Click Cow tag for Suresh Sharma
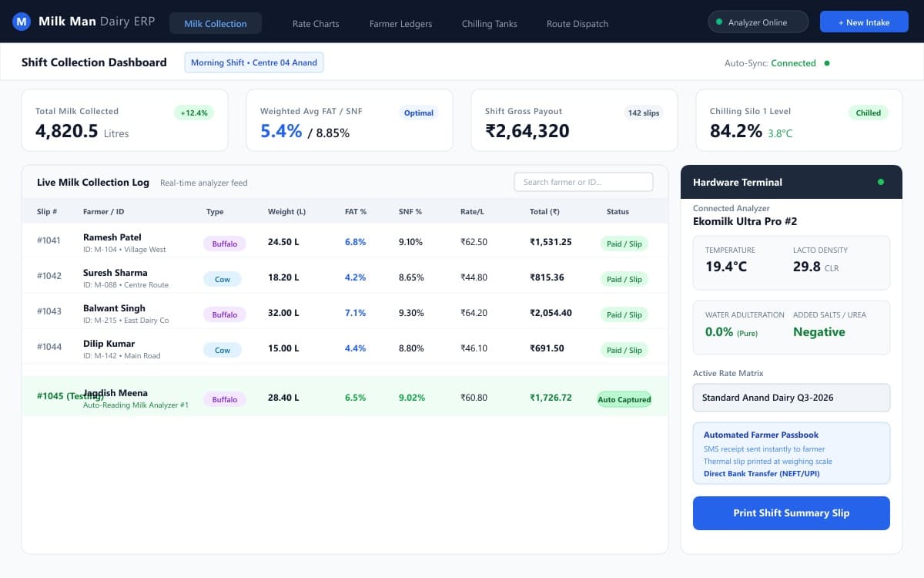The height and width of the screenshot is (578, 924). [x=223, y=279]
